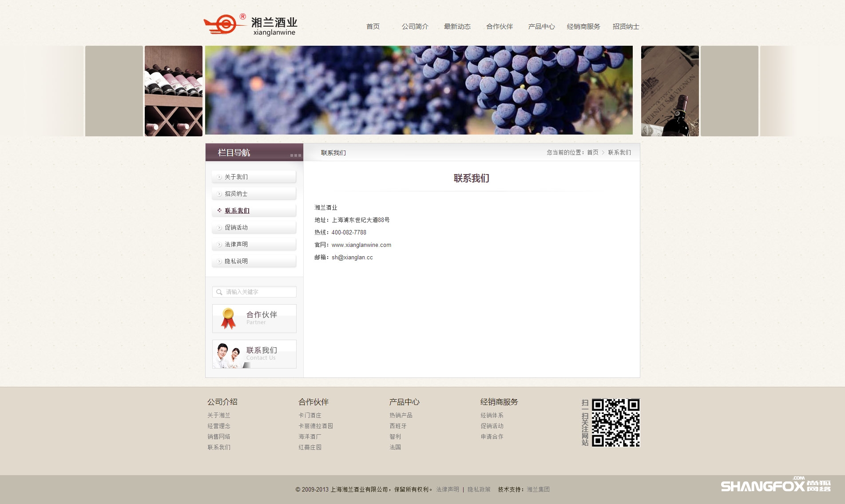Open 公司简介 in top navigation
This screenshot has height=504, width=845.
[x=415, y=27]
